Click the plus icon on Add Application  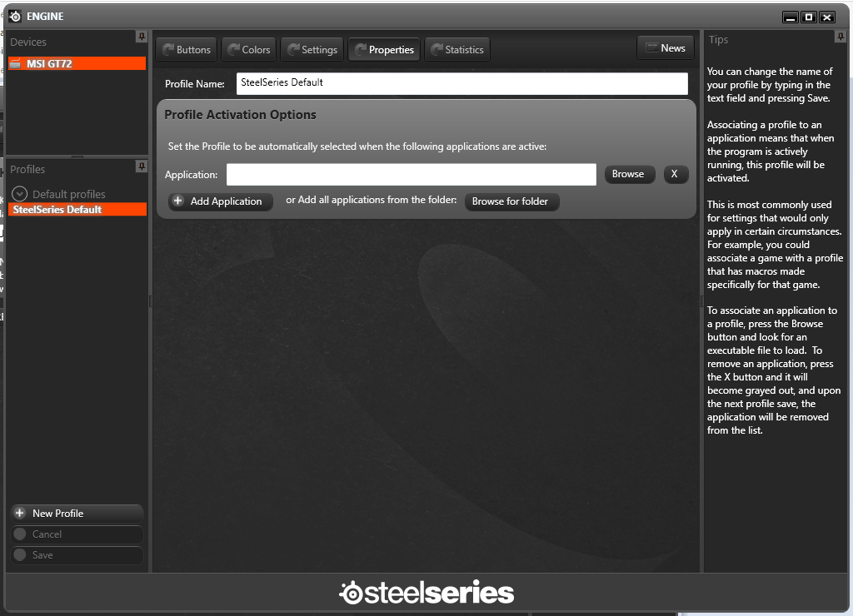tap(178, 201)
